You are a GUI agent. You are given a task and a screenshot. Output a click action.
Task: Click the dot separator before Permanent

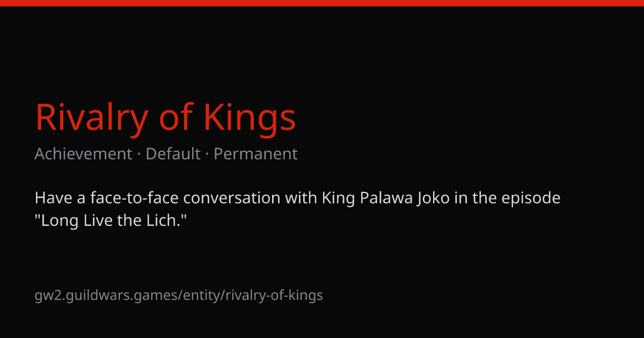207,155
